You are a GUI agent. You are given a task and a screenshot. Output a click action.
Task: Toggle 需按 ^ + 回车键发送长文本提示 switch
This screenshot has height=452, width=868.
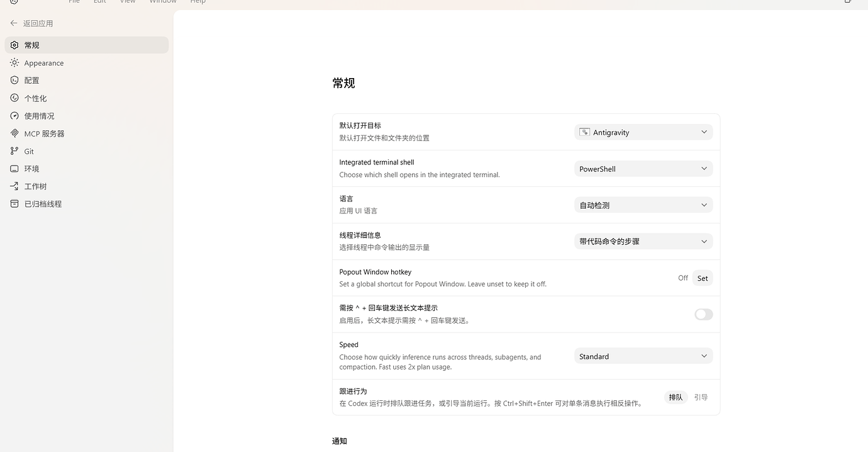(x=703, y=314)
